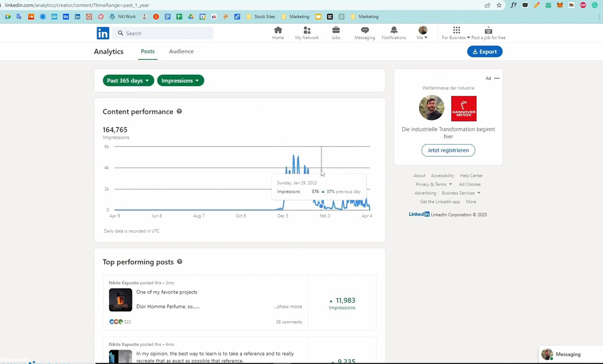Open the 38 comments link
This screenshot has height=364, width=603.
point(289,322)
